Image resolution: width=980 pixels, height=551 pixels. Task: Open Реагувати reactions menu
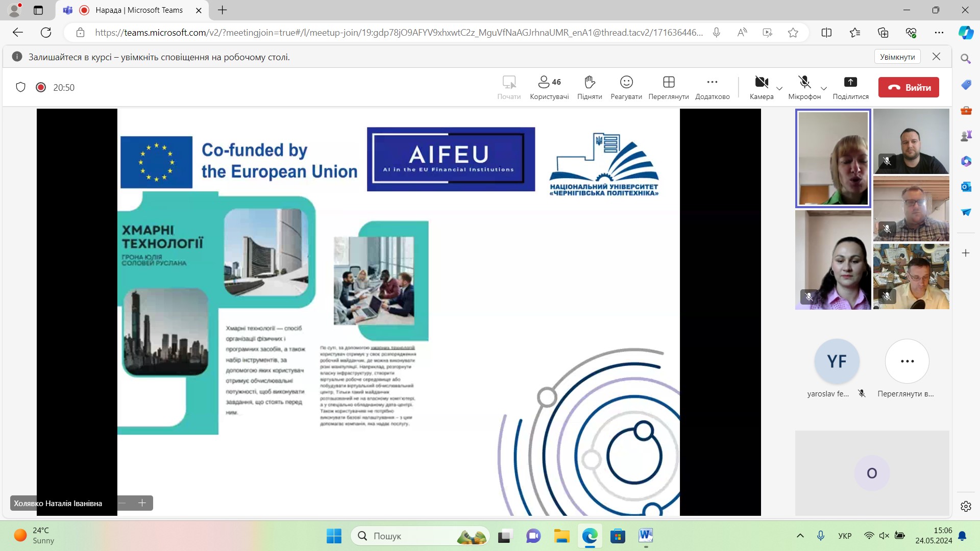tap(626, 87)
